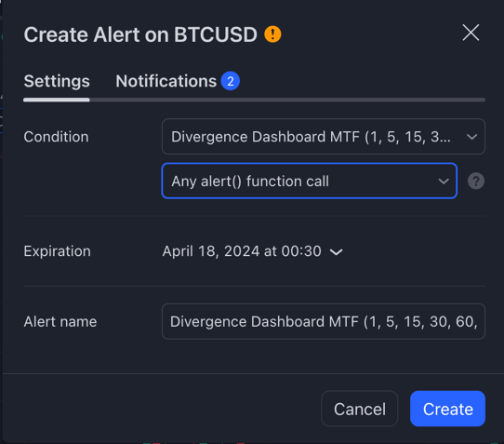
Task: Click the Condition label
Action: point(56,137)
